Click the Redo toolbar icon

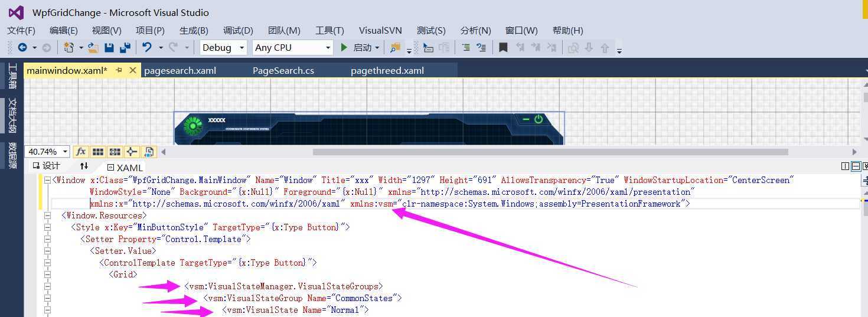174,47
